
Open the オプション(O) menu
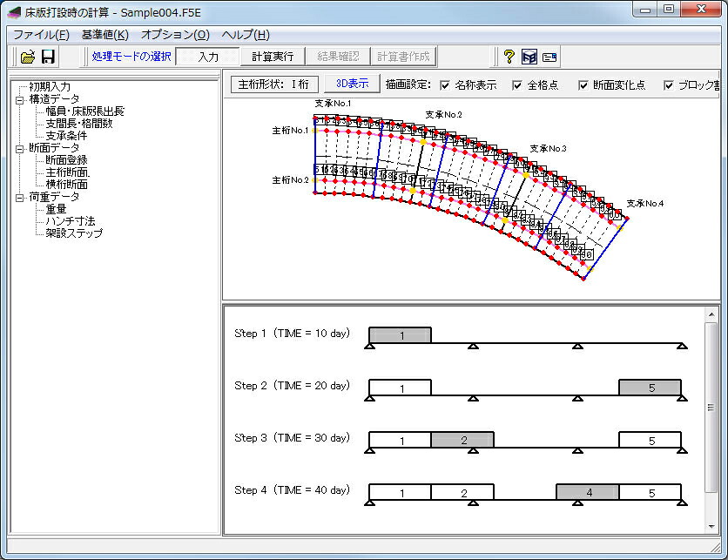click(x=175, y=34)
